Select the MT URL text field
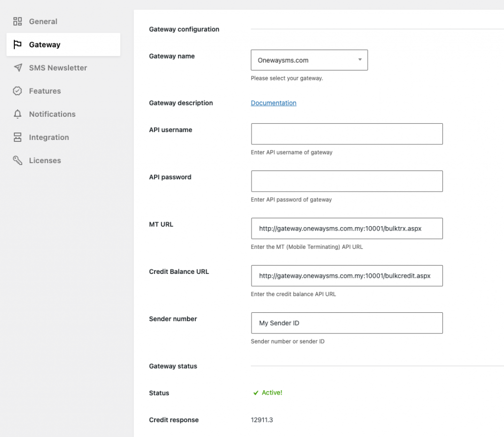 coord(346,228)
